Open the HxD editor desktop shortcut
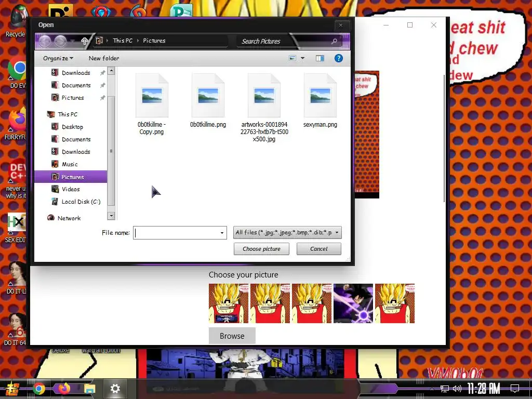This screenshot has width=532, height=399. (16, 229)
